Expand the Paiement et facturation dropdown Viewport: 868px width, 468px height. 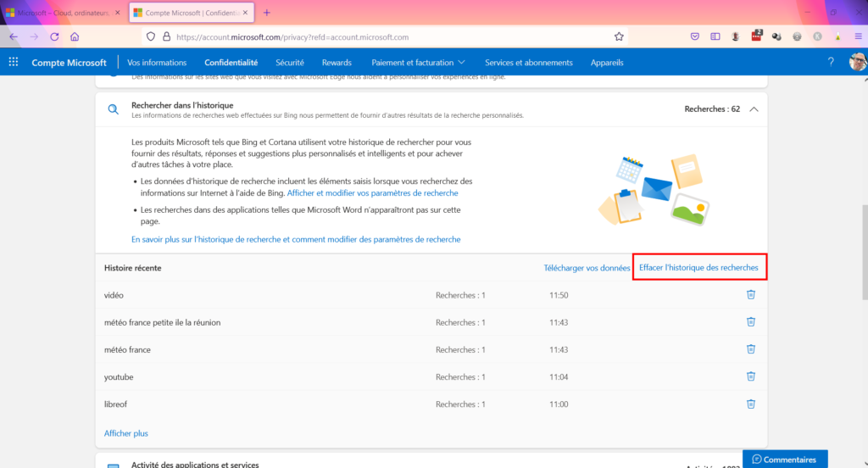[418, 63]
